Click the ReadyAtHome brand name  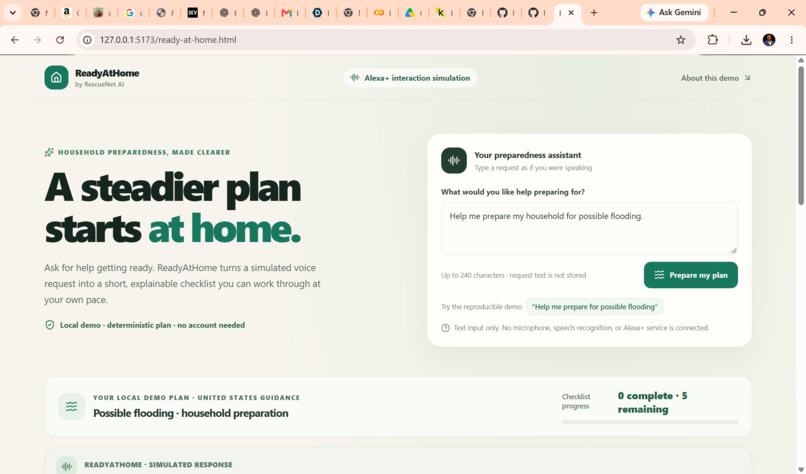[107, 73]
